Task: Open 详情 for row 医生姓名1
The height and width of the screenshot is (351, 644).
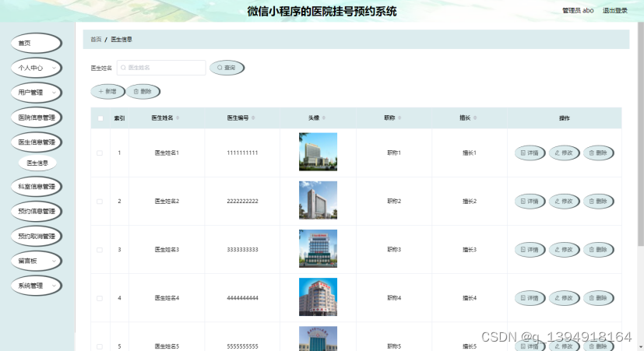Action: tap(530, 153)
